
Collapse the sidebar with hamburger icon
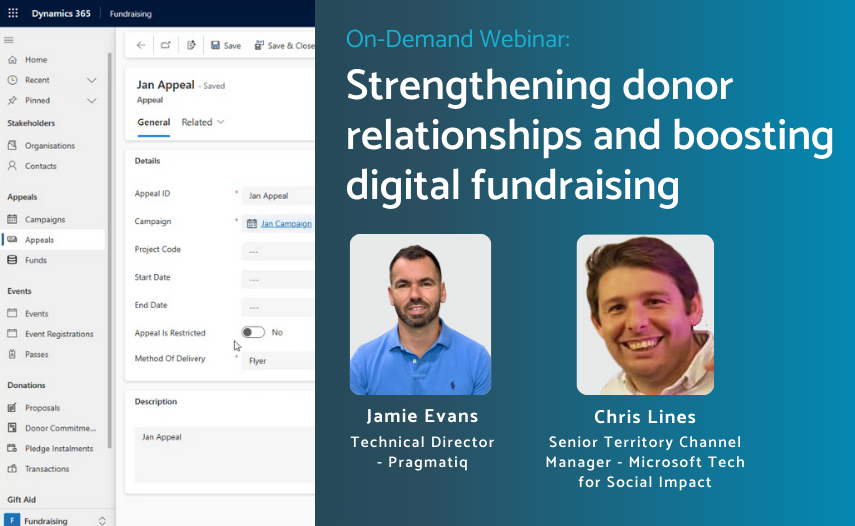9,40
